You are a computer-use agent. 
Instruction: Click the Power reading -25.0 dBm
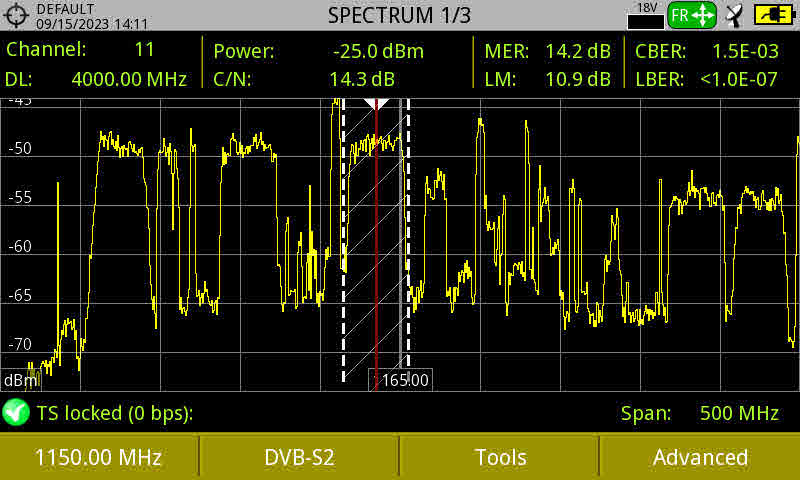click(x=378, y=51)
